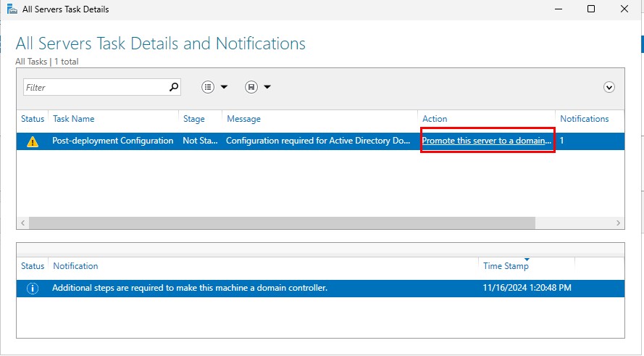Screen dimensions: 644x356
Task: Click the magnifier search icon in Filter box
Action: pyautogui.click(x=173, y=87)
